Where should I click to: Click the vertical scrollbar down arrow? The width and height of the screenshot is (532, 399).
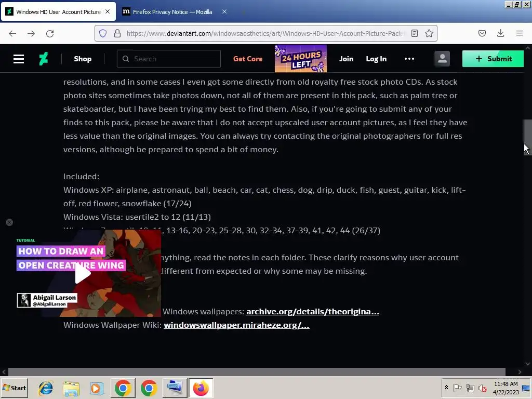point(528,364)
